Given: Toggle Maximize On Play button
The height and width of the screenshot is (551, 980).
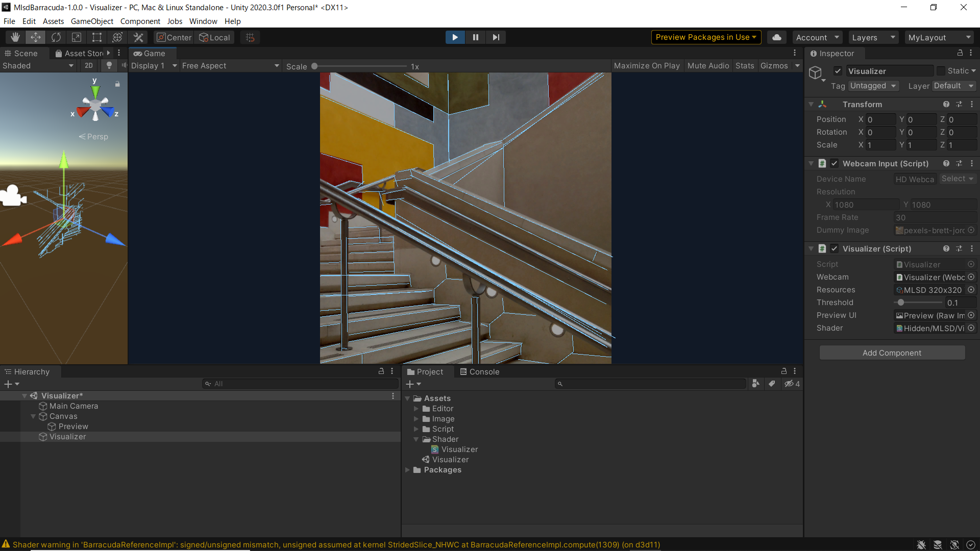Looking at the screenshot, I should pos(647,66).
